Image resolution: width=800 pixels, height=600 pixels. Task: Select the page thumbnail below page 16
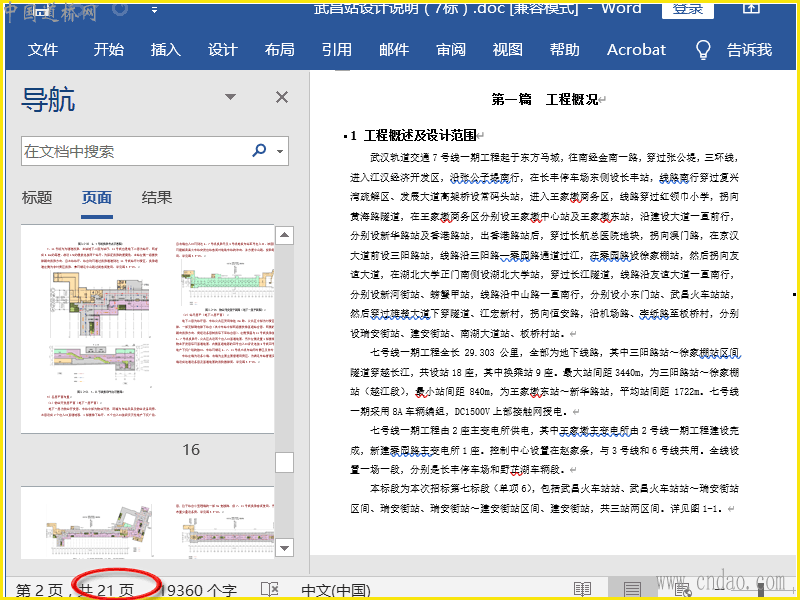point(147,523)
